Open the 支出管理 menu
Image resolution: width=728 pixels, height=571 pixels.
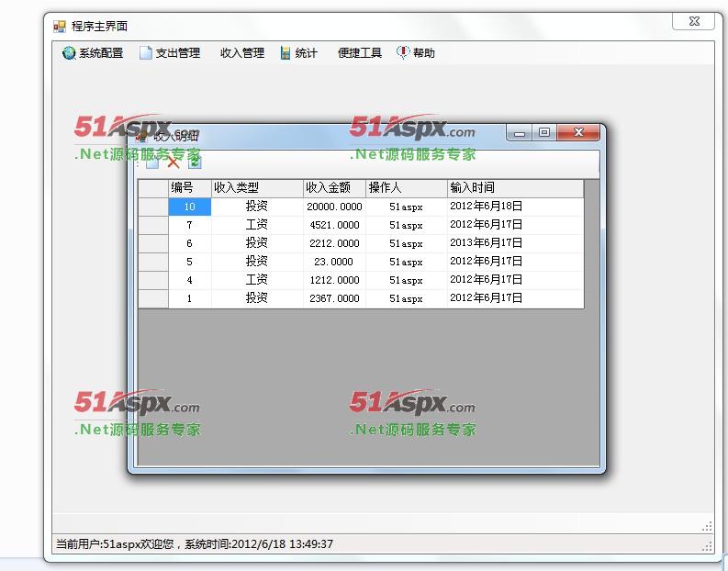point(170,53)
